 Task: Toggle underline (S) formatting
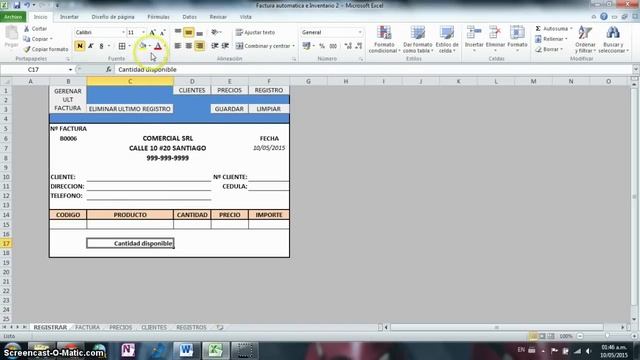[x=101, y=46]
